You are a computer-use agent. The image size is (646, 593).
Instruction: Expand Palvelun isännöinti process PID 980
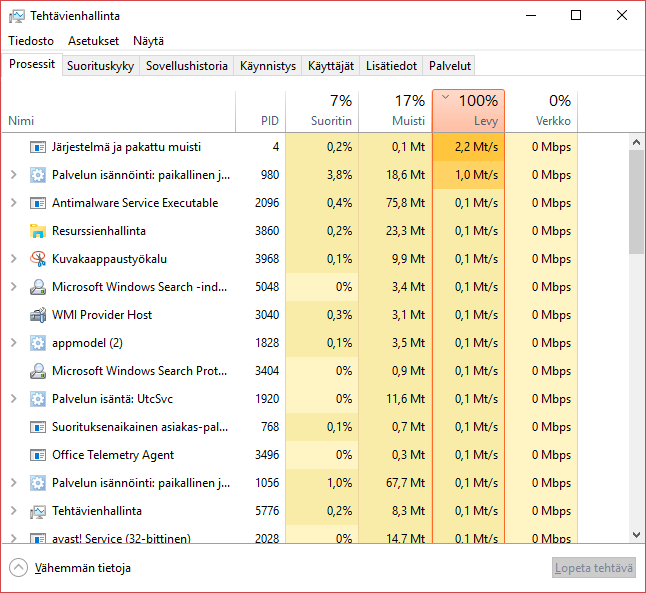point(14,175)
